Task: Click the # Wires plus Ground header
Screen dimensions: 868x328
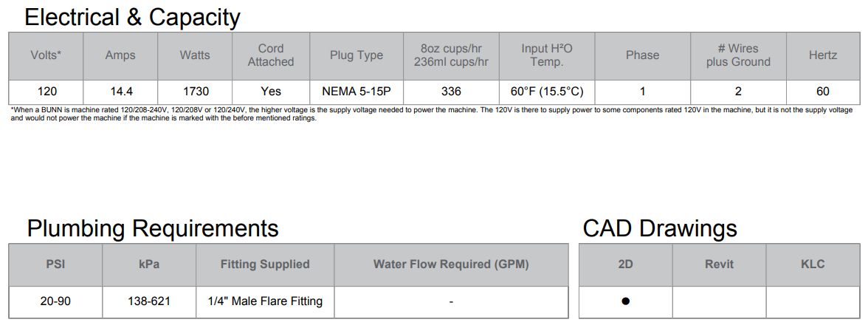Action: tap(738, 55)
